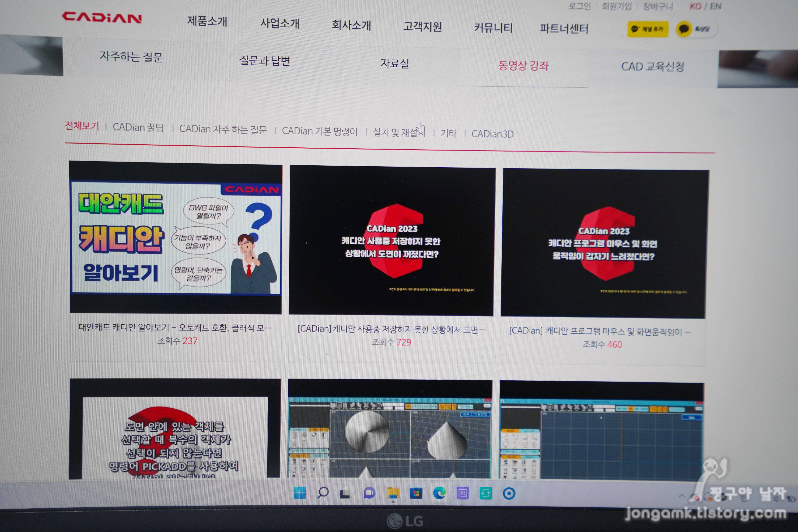Switch to the 자료실 tab
Image resolution: width=798 pixels, height=532 pixels.
395,63
